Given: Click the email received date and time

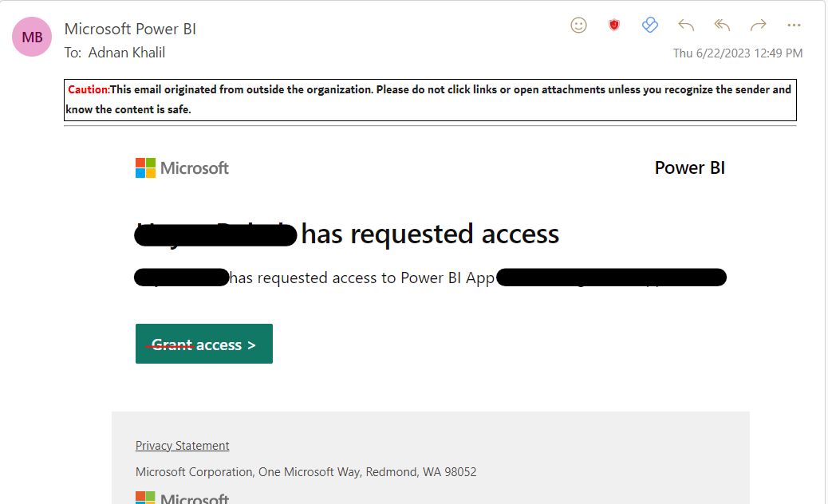Looking at the screenshot, I should click(x=738, y=53).
